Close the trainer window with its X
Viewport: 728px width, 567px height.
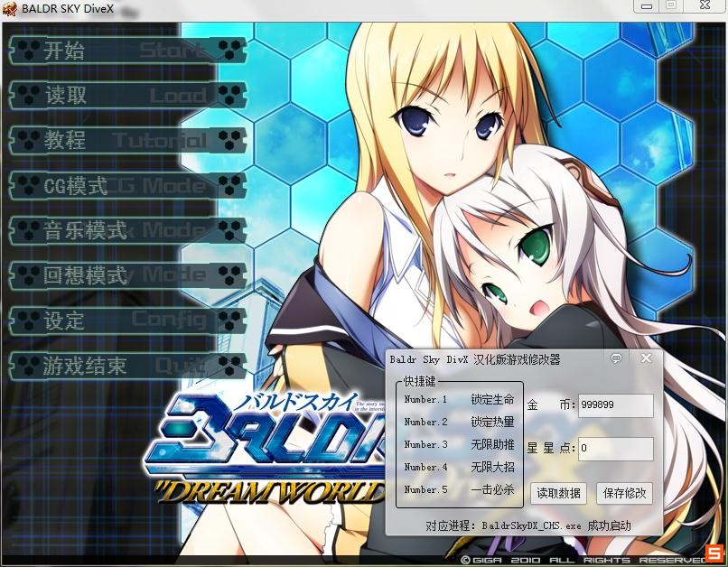pyautogui.click(x=646, y=358)
